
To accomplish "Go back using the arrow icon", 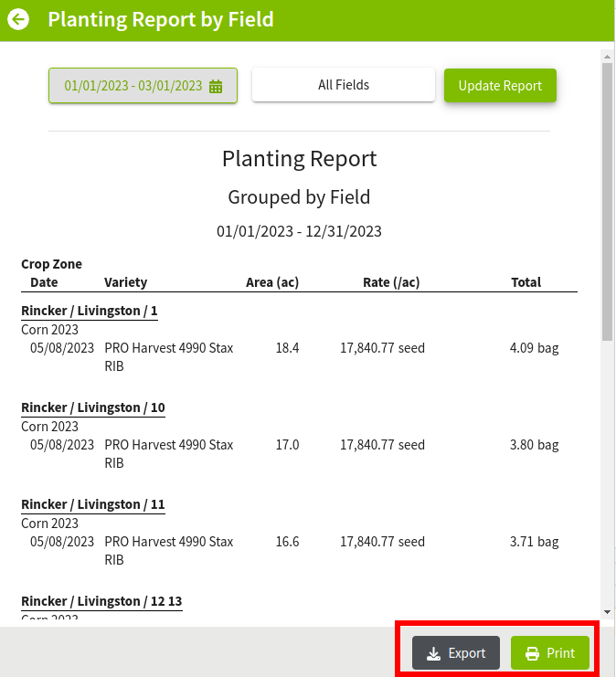I will pyautogui.click(x=18, y=19).
